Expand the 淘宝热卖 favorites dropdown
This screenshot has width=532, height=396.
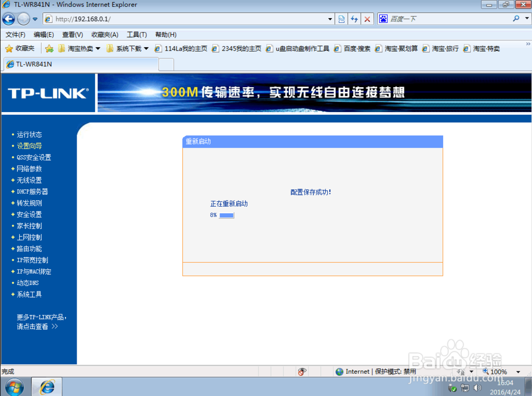98,48
